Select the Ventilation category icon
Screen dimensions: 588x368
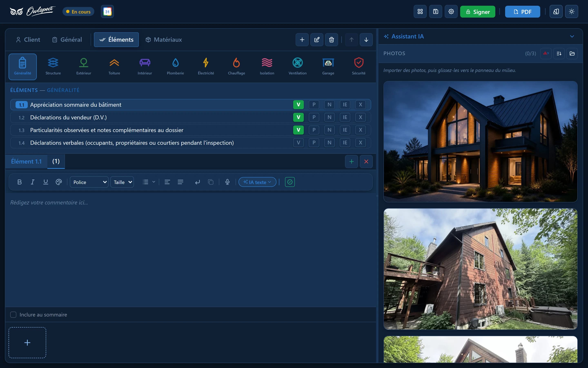[x=298, y=67]
